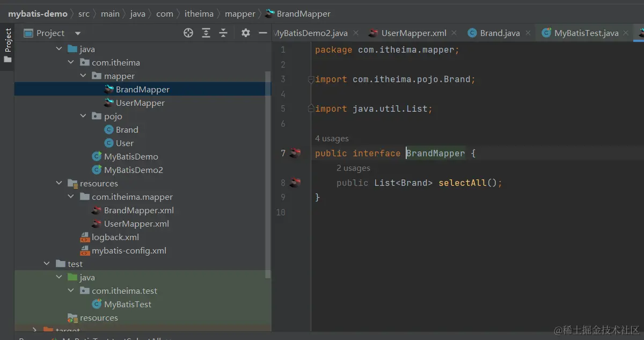Click the '2 usages' hint above selectAll

(353, 168)
